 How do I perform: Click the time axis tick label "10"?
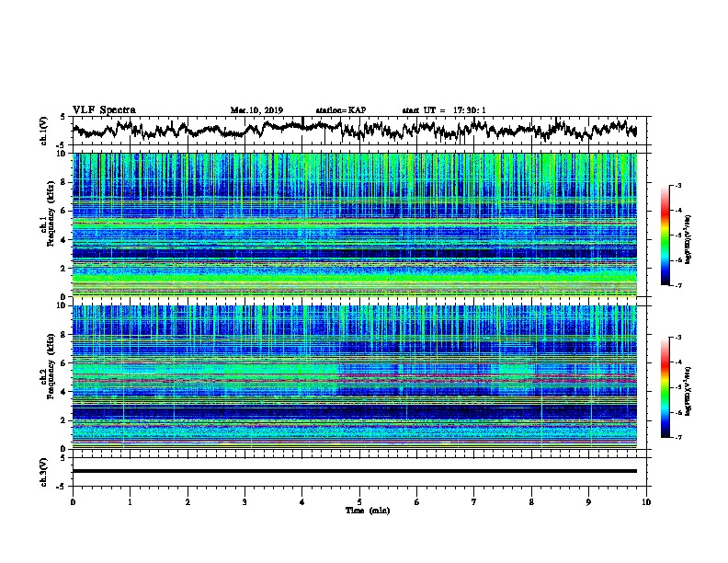(x=646, y=502)
